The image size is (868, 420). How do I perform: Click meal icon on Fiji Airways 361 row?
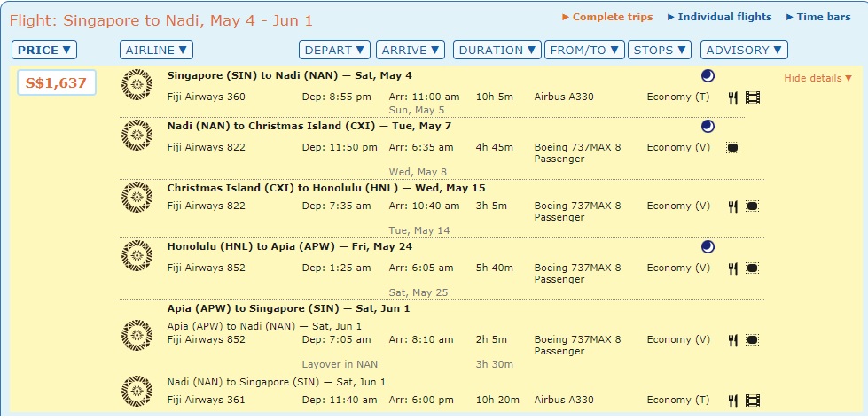coord(733,401)
